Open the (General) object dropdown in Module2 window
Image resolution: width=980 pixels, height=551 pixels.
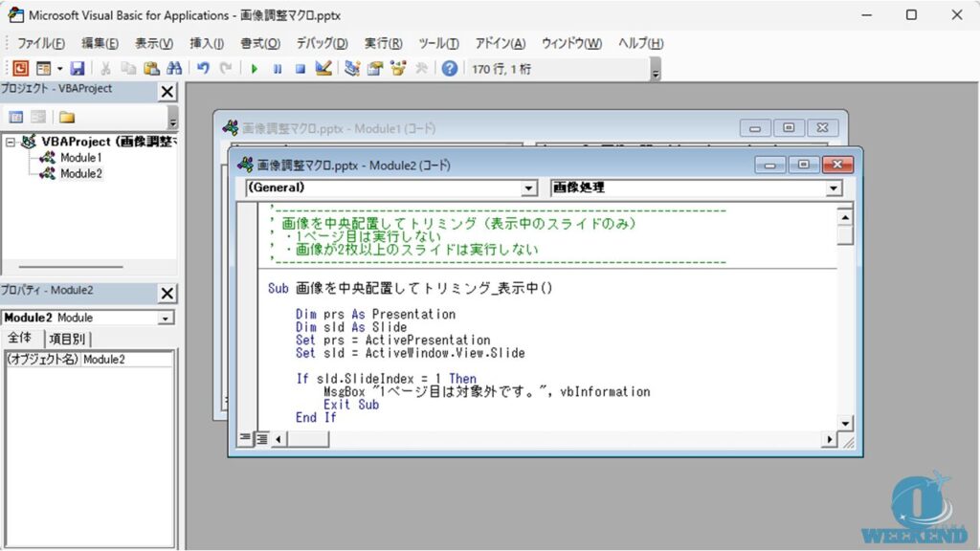pos(528,188)
